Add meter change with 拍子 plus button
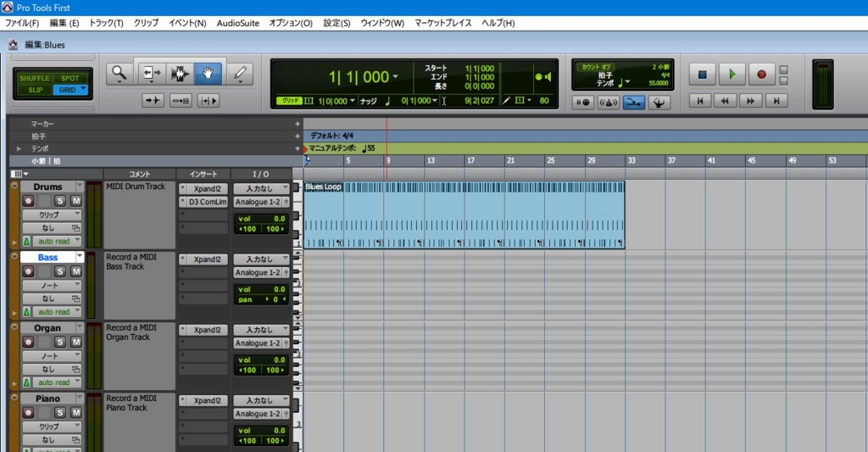Viewport: 868px width, 452px height. click(298, 136)
